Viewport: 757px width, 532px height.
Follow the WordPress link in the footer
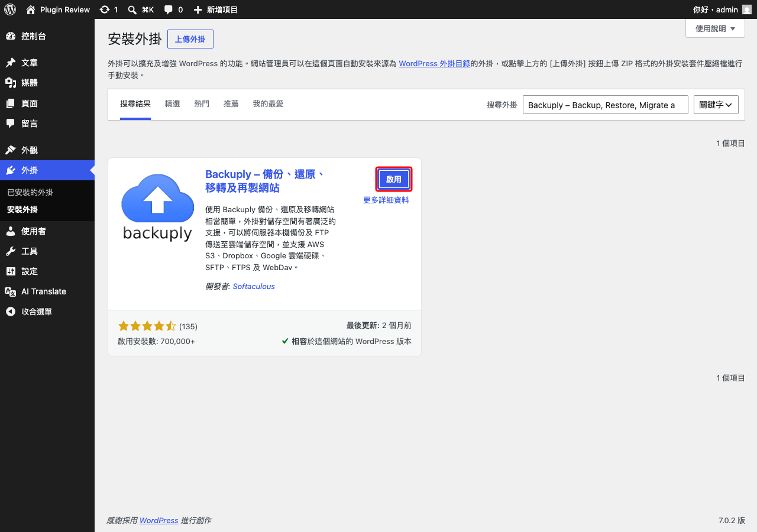[158, 521]
